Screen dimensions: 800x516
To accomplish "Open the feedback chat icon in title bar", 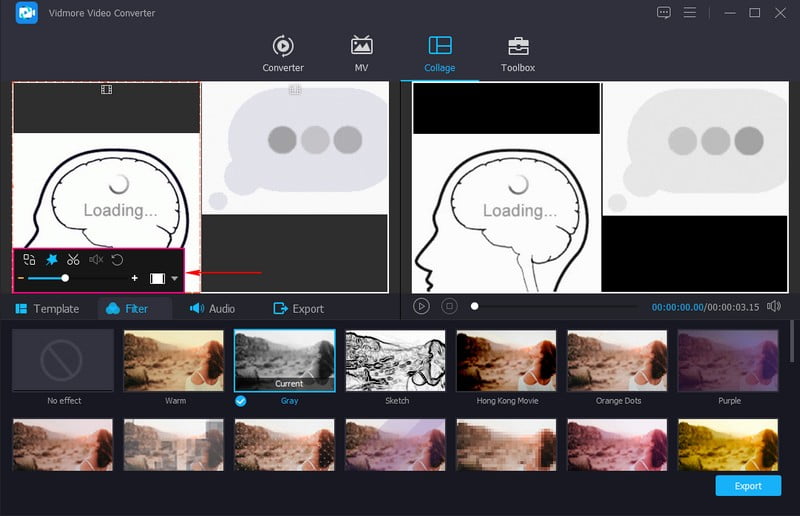I will pos(664,13).
